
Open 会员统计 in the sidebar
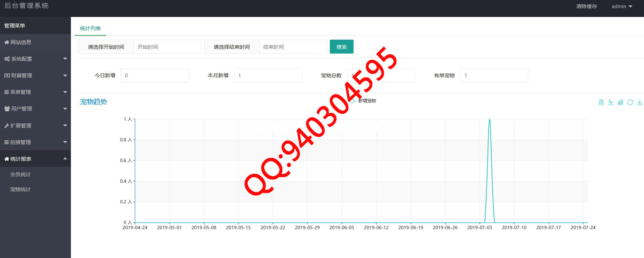point(20,174)
